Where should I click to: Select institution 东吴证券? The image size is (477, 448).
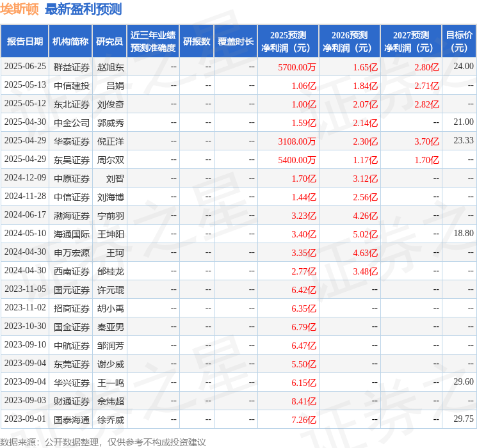(x=72, y=160)
